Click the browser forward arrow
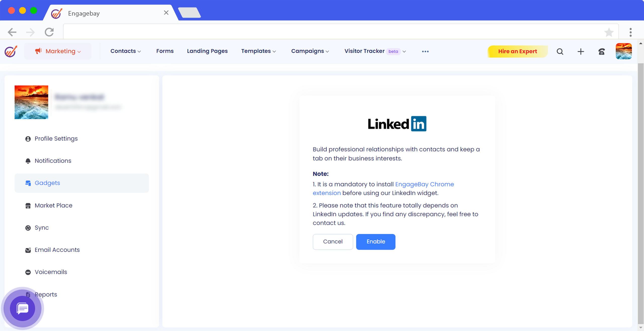 tap(30, 32)
